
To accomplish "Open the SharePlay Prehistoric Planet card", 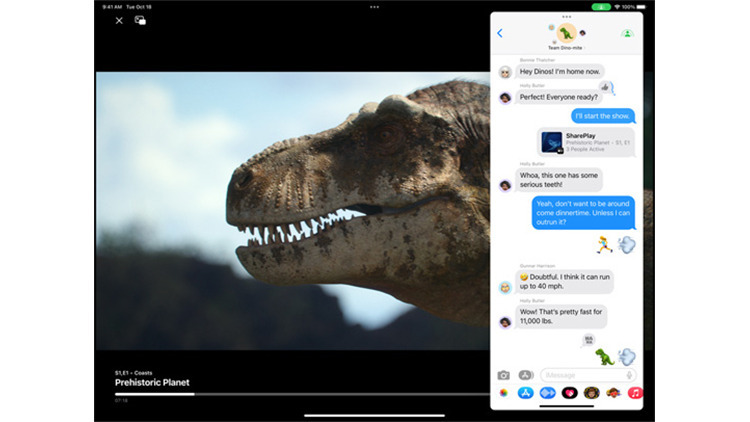I will [586, 143].
